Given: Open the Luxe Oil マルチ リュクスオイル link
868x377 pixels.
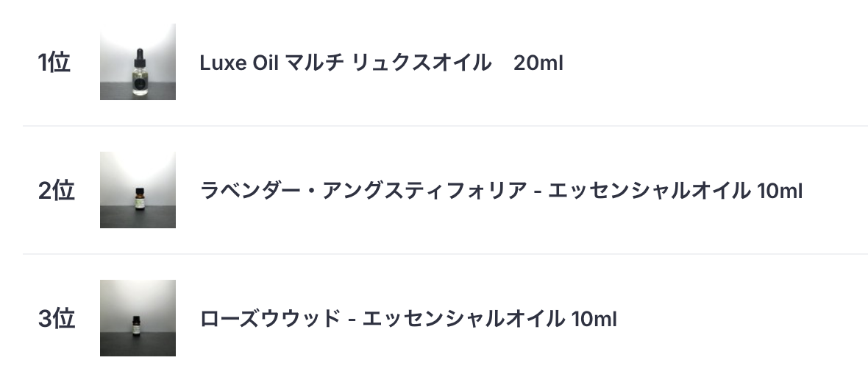Looking at the screenshot, I should [x=382, y=63].
